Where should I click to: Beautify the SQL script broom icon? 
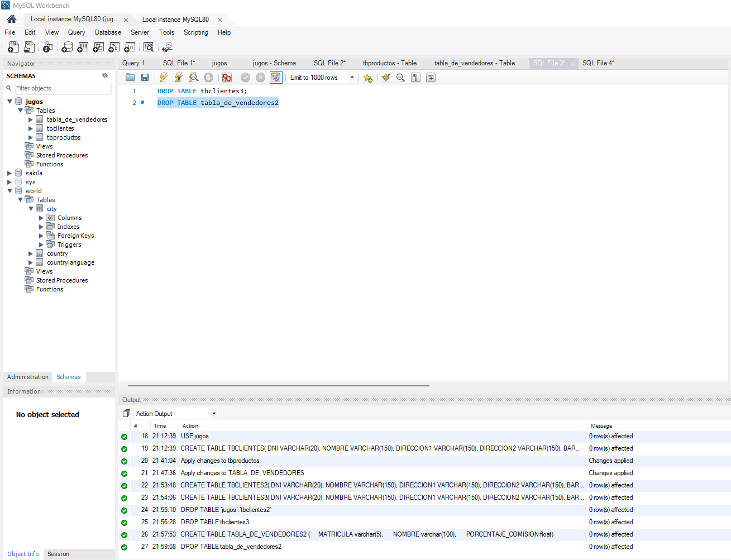point(386,78)
